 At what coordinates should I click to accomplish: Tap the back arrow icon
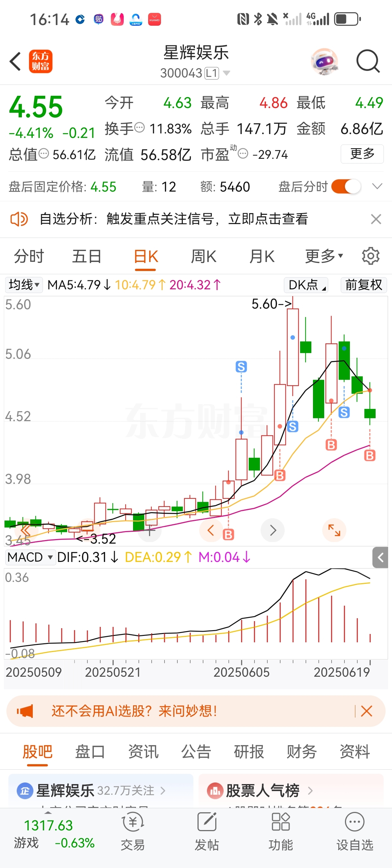pos(15,61)
